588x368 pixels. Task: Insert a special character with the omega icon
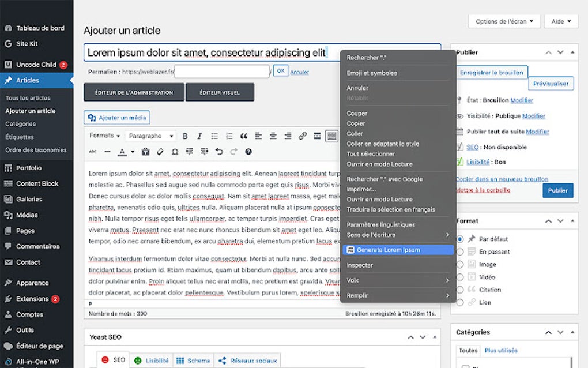tap(175, 152)
